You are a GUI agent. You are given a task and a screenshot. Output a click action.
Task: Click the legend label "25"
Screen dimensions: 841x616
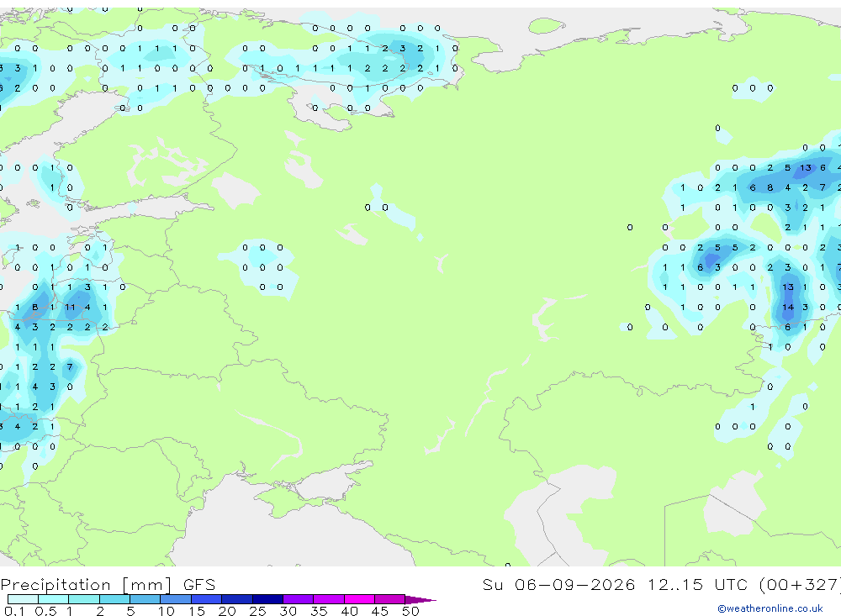pos(257,611)
